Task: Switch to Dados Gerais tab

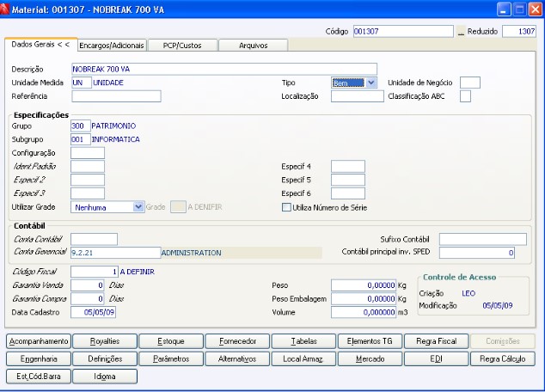Action: coord(40,45)
